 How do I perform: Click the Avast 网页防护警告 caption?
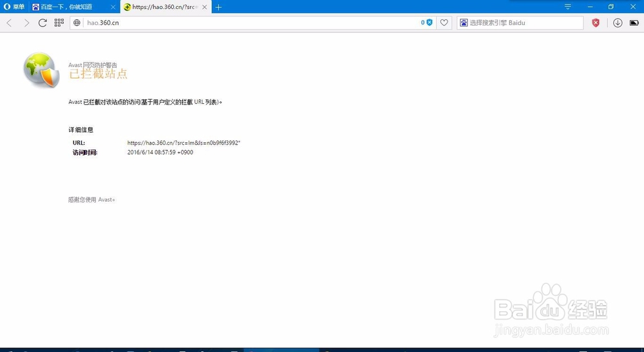pos(93,65)
